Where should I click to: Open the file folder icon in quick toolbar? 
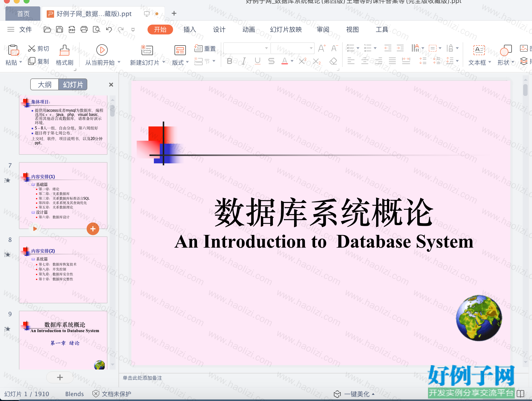[47, 30]
